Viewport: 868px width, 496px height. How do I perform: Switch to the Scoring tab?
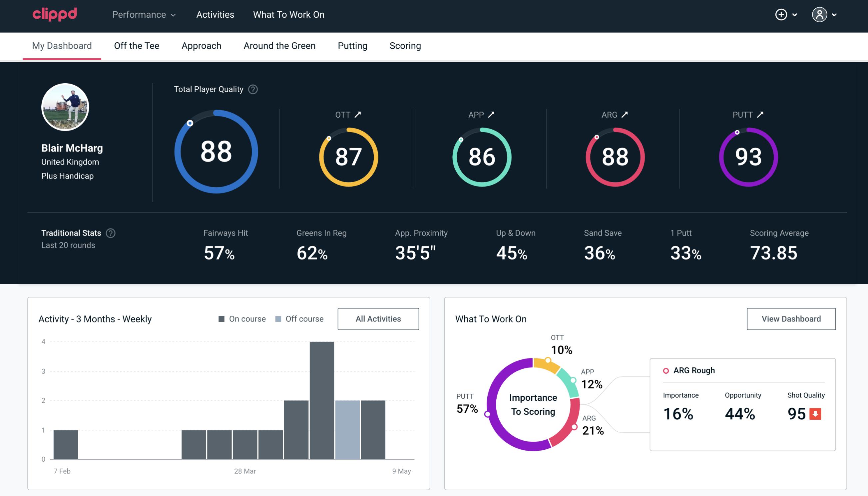405,45
